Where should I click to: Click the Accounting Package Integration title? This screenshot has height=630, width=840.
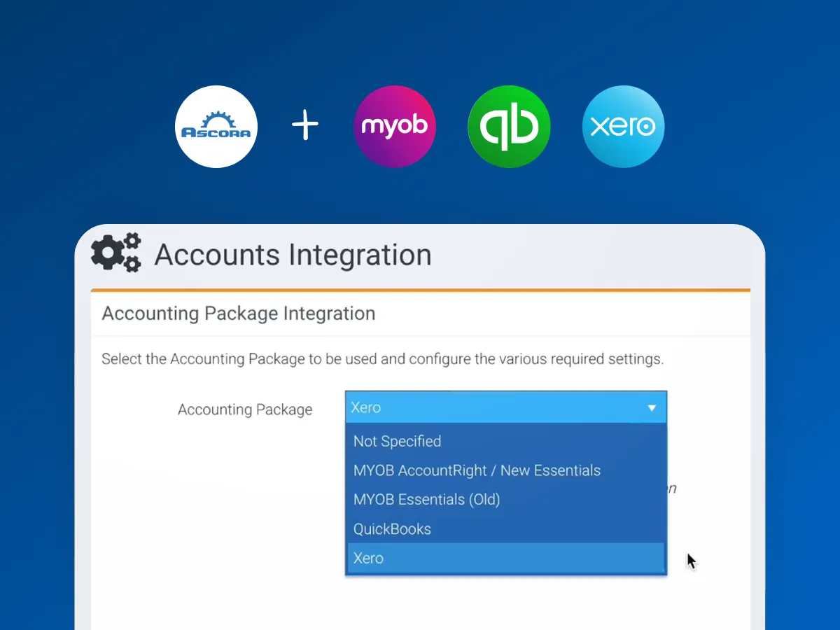click(239, 314)
